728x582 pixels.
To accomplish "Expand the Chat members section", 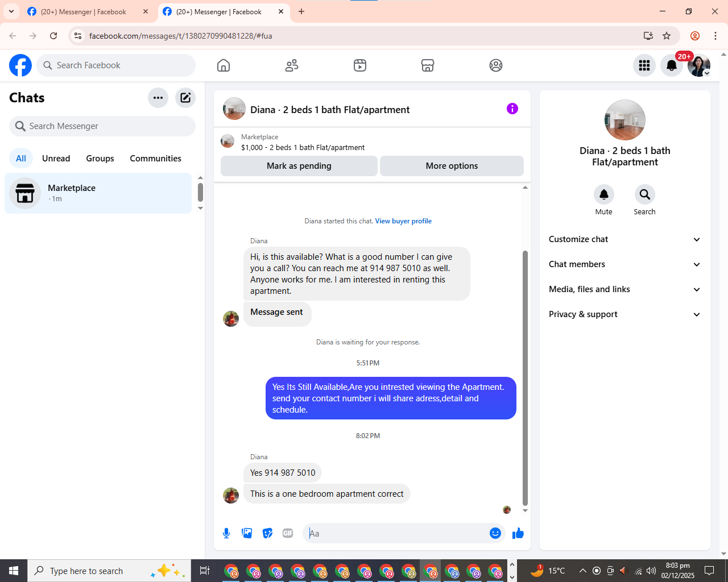I will coord(625,264).
